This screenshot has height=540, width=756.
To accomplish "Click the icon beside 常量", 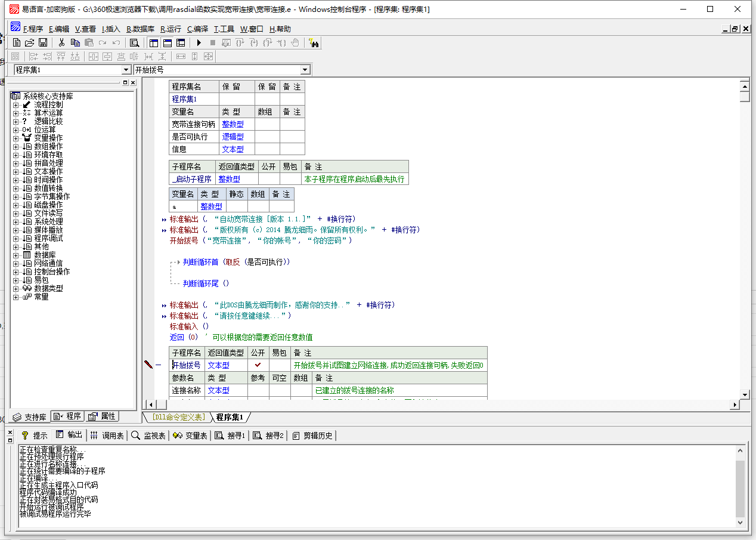I will tap(26, 297).
